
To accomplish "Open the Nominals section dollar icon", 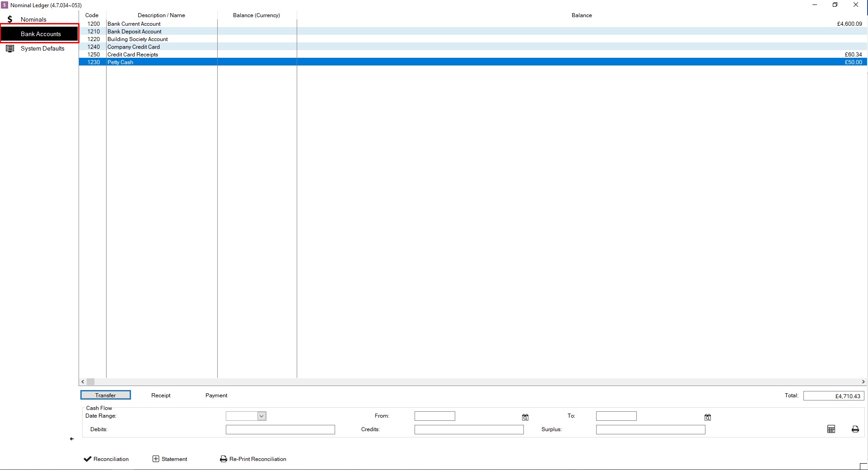I will 10,19.
